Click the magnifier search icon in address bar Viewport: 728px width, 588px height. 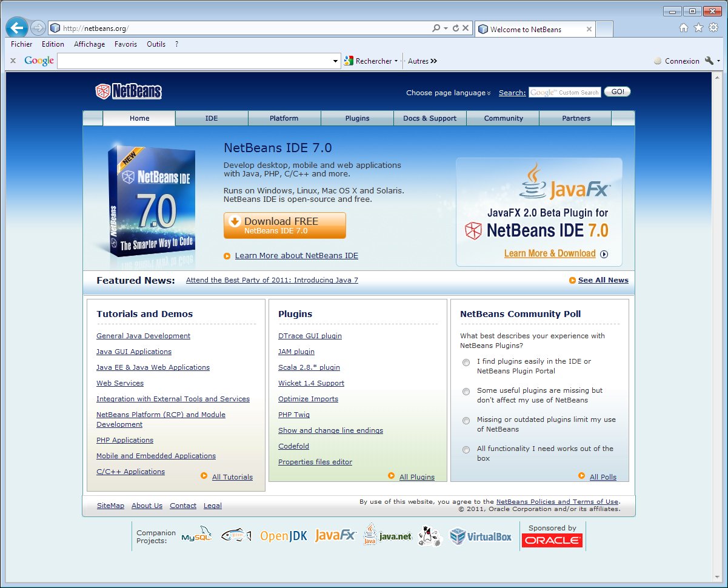tap(436, 28)
